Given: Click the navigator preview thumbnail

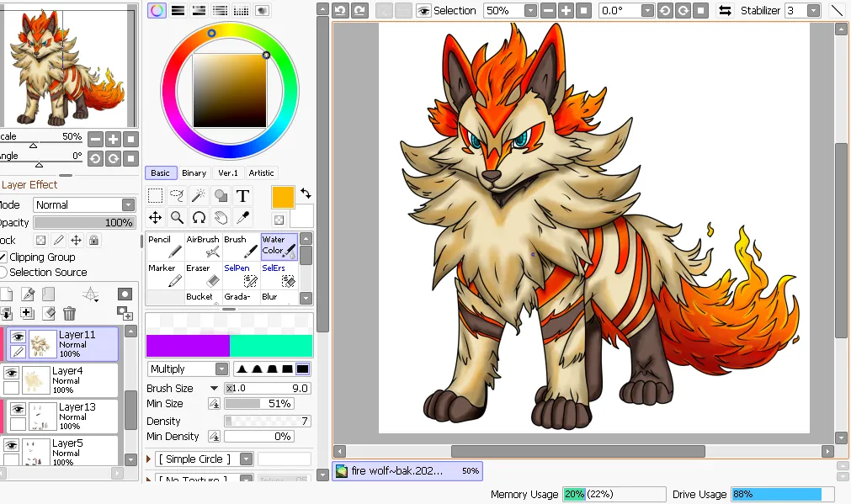Looking at the screenshot, I should click(x=67, y=64).
